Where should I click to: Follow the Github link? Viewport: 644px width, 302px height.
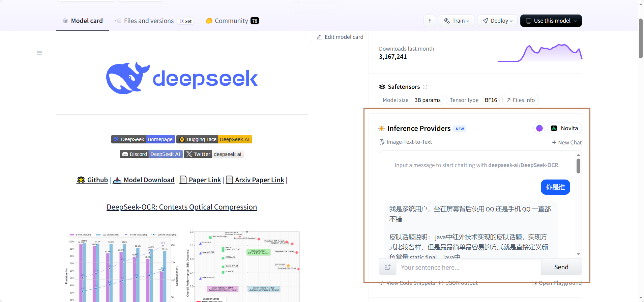tap(92, 180)
